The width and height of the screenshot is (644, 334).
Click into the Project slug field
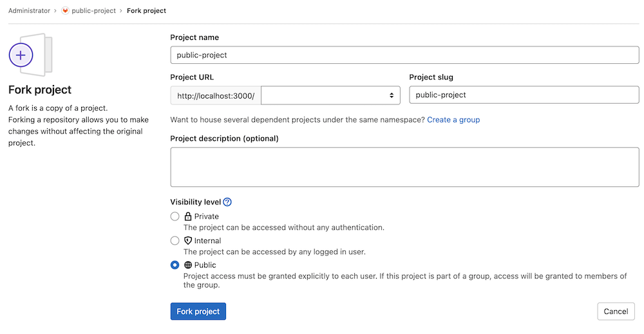pos(524,95)
